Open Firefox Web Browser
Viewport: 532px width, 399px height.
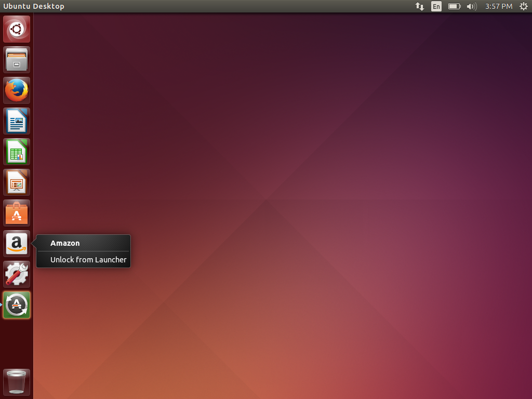tap(16, 90)
